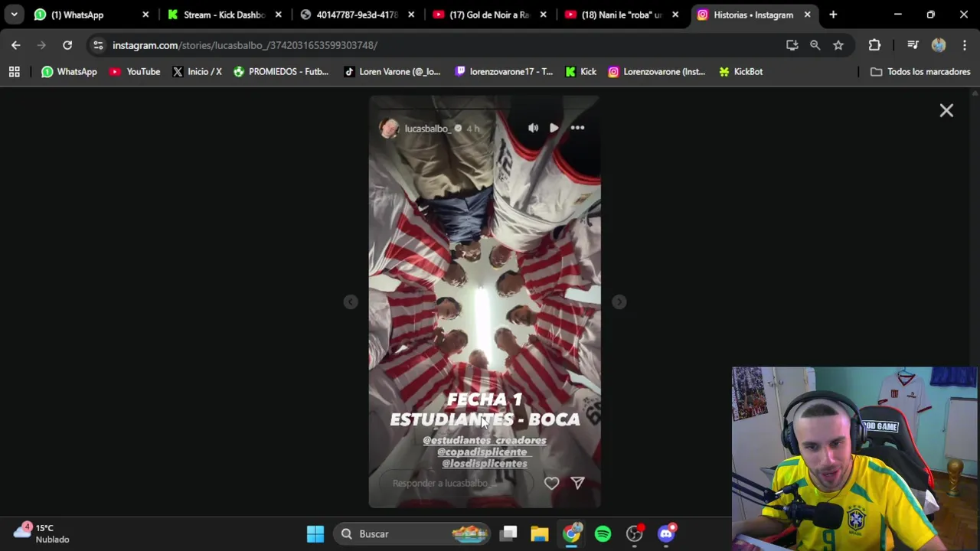Screen dimensions: 980x551
Task: Reload the Instagram page
Action: coord(67,45)
